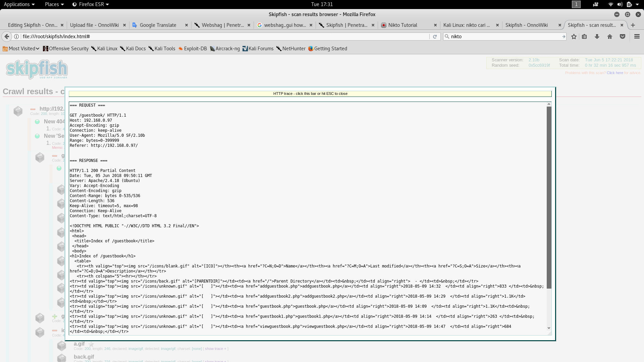Click the Pocket save icon
This screenshot has height=362, width=644.
pos(623,37)
